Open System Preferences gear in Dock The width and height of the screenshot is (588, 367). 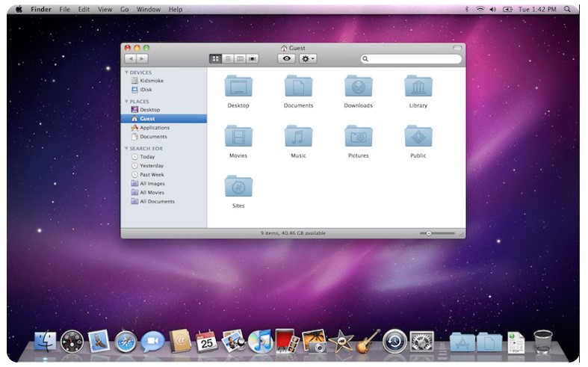pyautogui.click(x=421, y=342)
